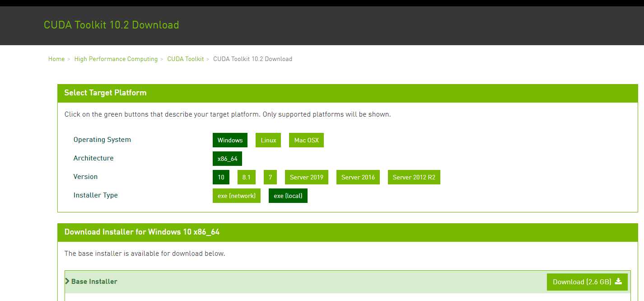The image size is (644, 301).
Task: Click the Version label
Action: coord(85,177)
